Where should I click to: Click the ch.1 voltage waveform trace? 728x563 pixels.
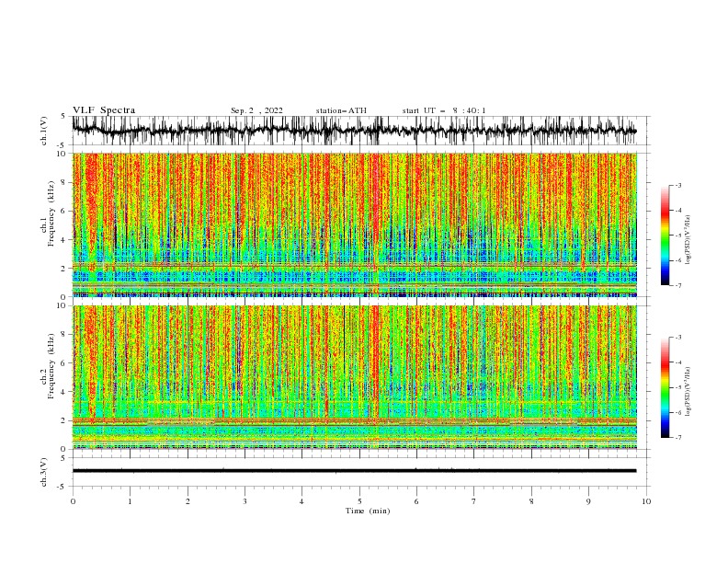354,131
